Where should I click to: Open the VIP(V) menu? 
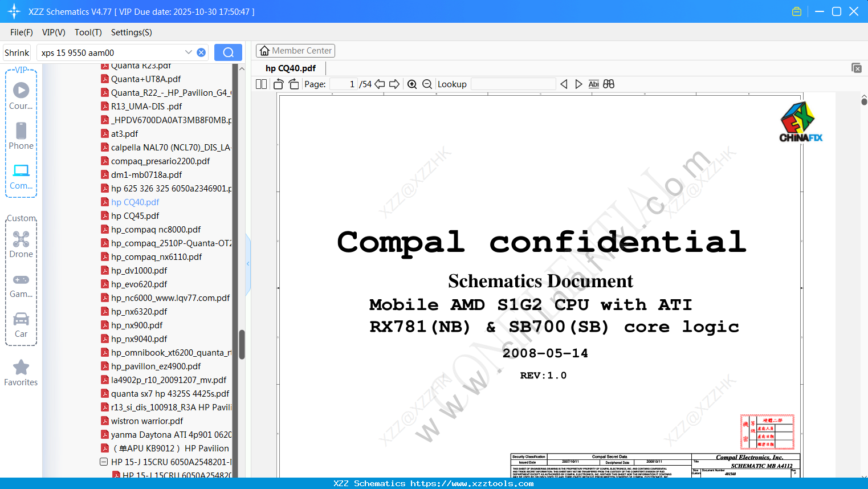pos(54,32)
